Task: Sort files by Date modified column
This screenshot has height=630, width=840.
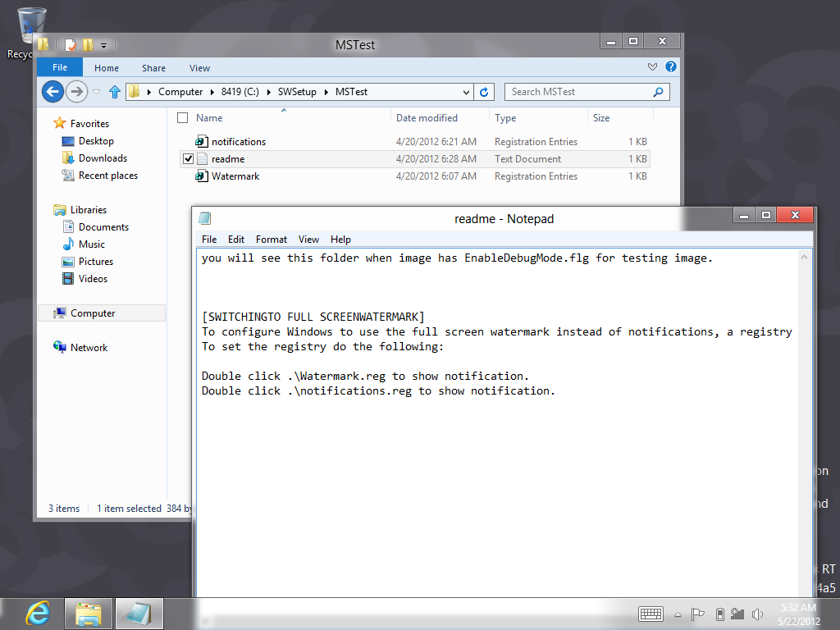Action: click(x=427, y=118)
